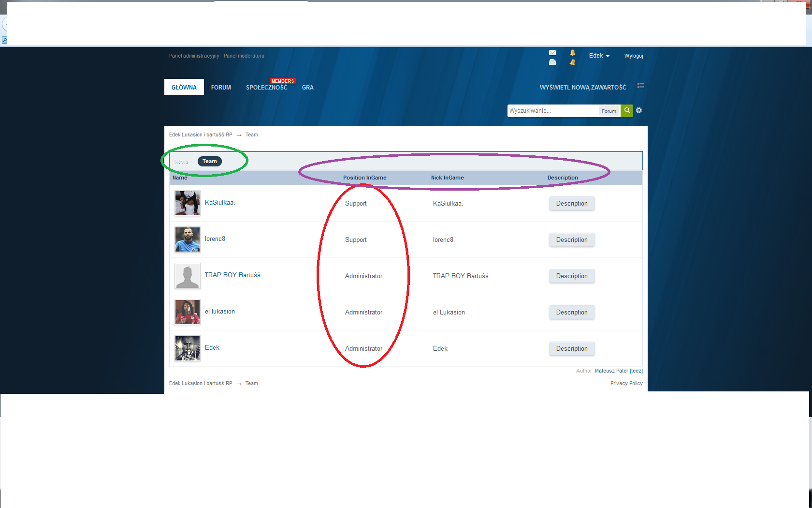Click KaSiulkaa.'s avatar picture
This screenshot has width=812, height=508.
(188, 203)
